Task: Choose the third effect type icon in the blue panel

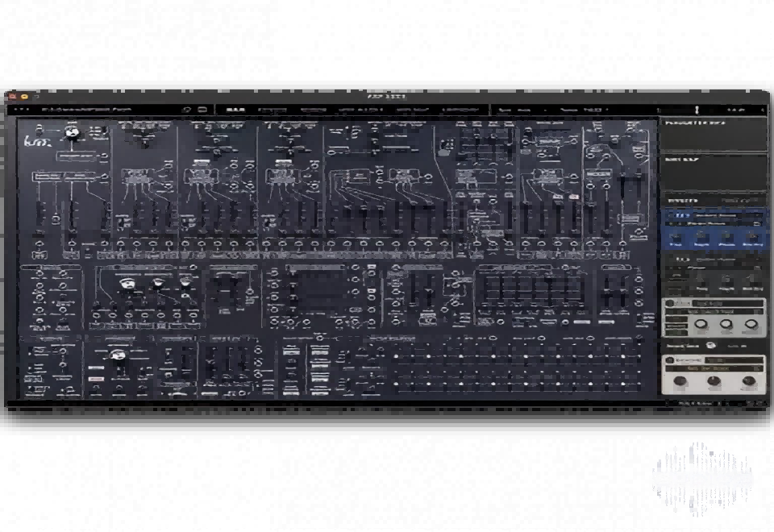Action: coord(726,239)
